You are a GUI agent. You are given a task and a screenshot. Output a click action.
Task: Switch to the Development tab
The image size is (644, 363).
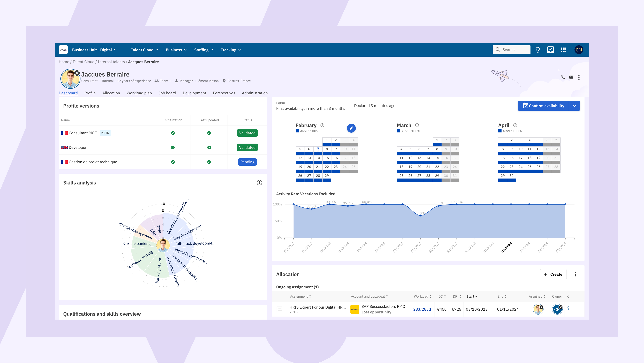(x=194, y=93)
